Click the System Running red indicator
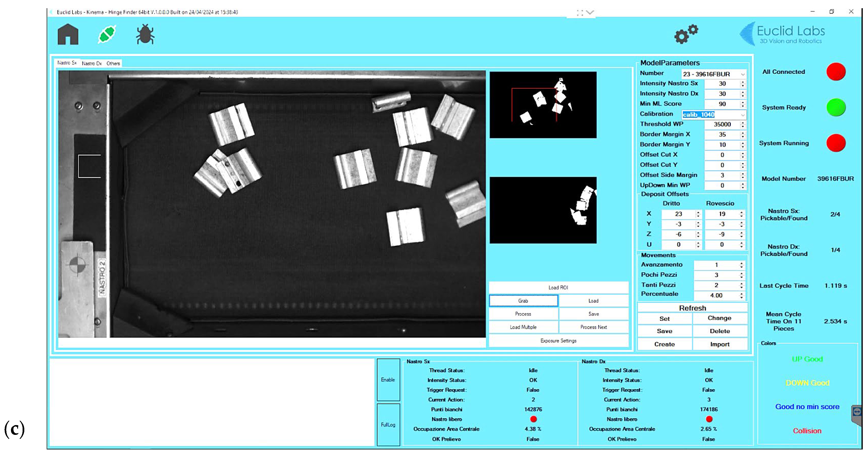Image resolution: width=868 pixels, height=454 pixels. point(836,143)
